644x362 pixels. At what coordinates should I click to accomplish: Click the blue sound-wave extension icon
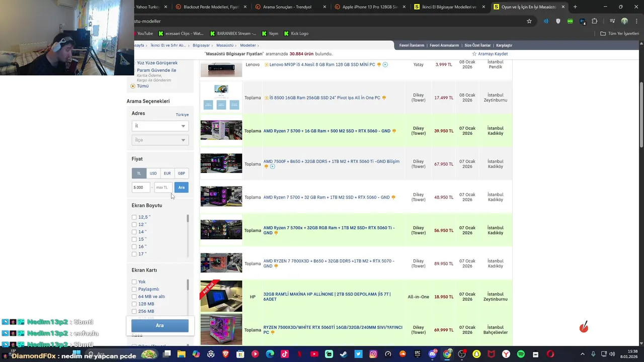[x=546, y=21]
